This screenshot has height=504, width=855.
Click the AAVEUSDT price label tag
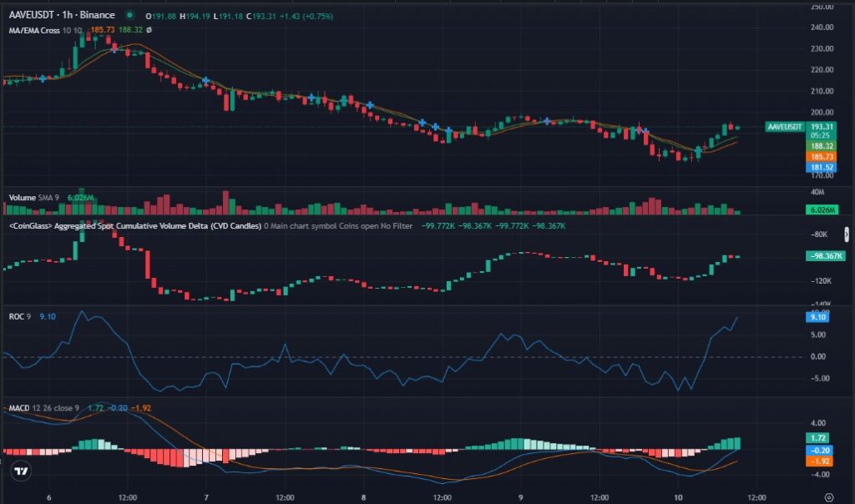click(785, 127)
